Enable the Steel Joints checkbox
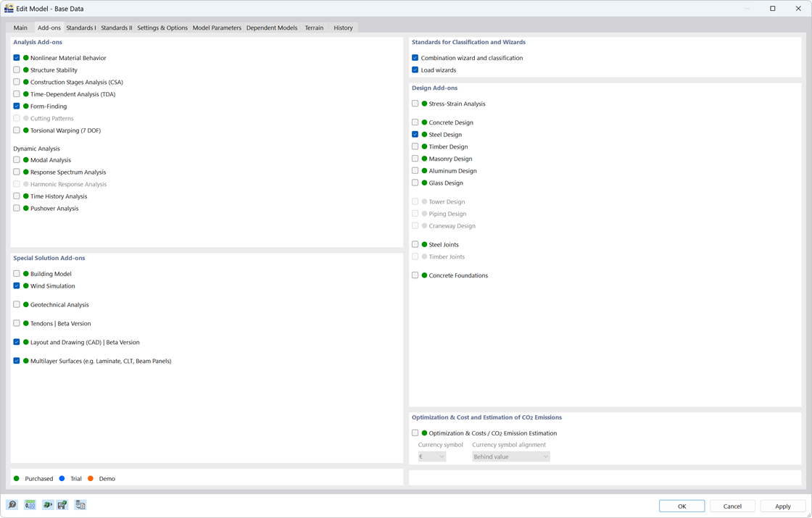The height and width of the screenshot is (518, 812). (415, 244)
